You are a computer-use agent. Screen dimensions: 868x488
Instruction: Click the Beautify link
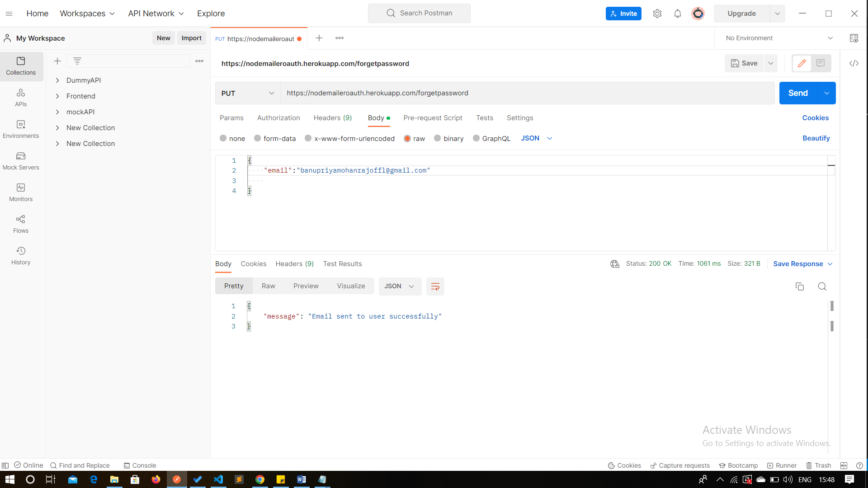[816, 138]
